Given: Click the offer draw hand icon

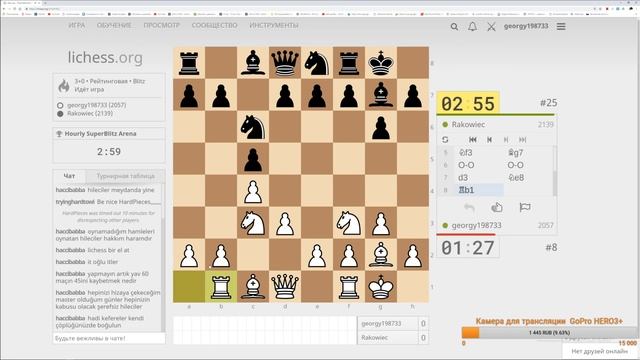Looking at the screenshot, I should (x=497, y=207).
